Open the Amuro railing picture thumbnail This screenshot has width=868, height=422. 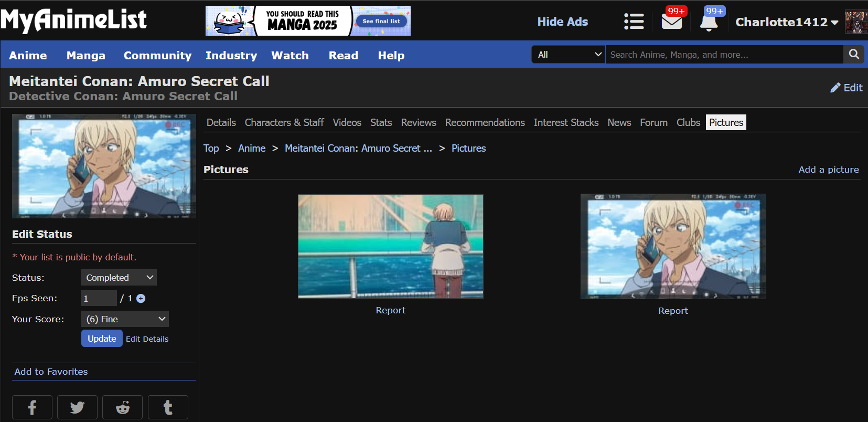[391, 246]
